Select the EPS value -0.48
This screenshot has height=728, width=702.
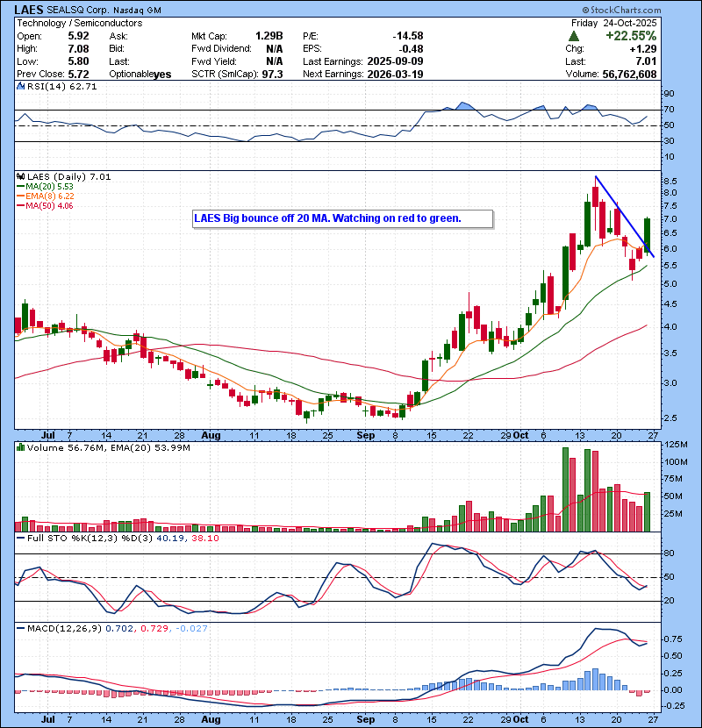pyautogui.click(x=411, y=48)
